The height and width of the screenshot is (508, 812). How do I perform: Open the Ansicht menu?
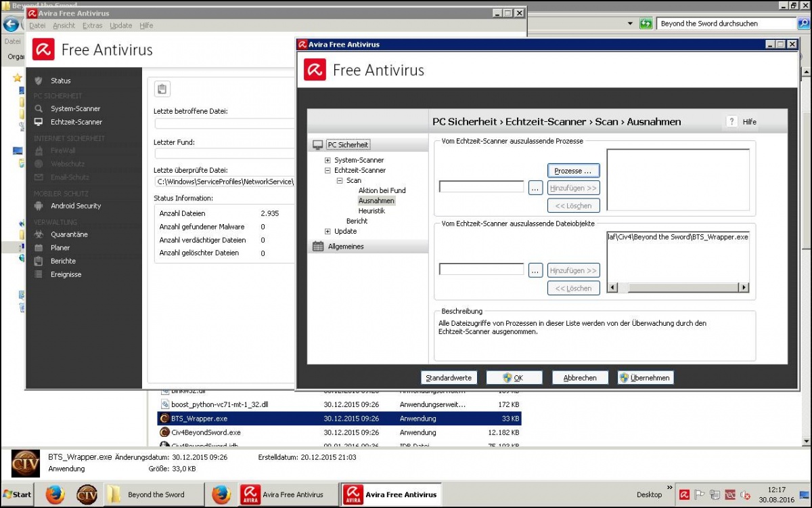pyautogui.click(x=64, y=26)
